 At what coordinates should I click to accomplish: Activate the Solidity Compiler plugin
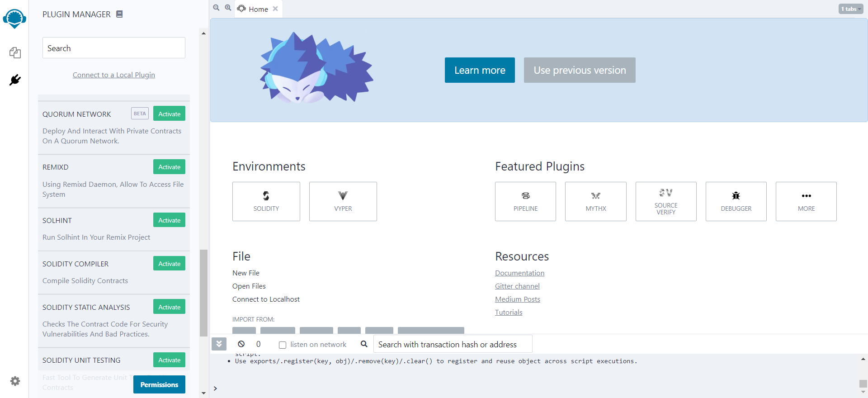point(169,264)
